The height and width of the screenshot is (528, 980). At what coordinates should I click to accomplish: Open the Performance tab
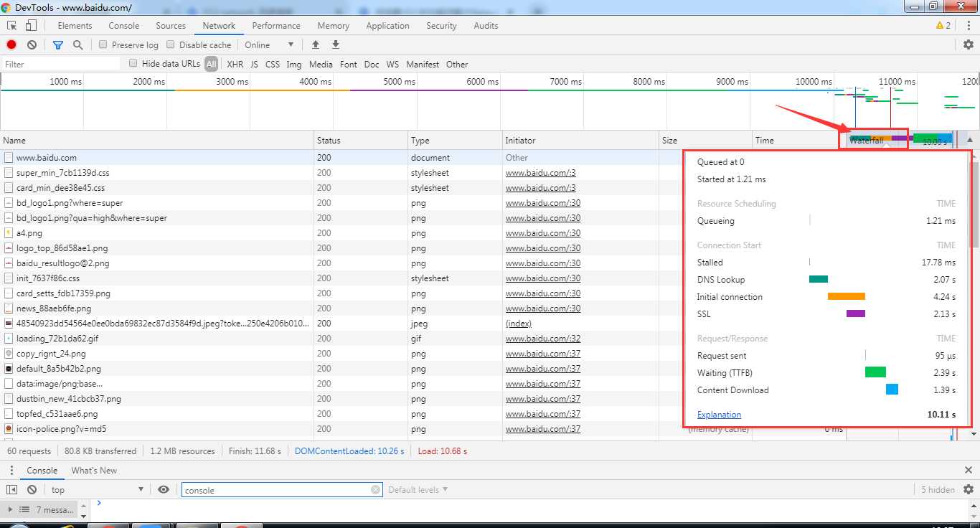pyautogui.click(x=276, y=25)
